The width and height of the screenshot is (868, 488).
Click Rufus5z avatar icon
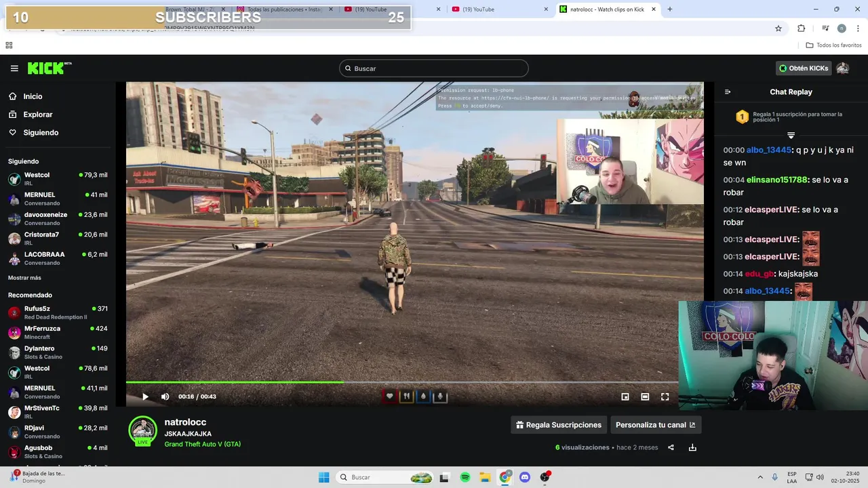tap(14, 312)
